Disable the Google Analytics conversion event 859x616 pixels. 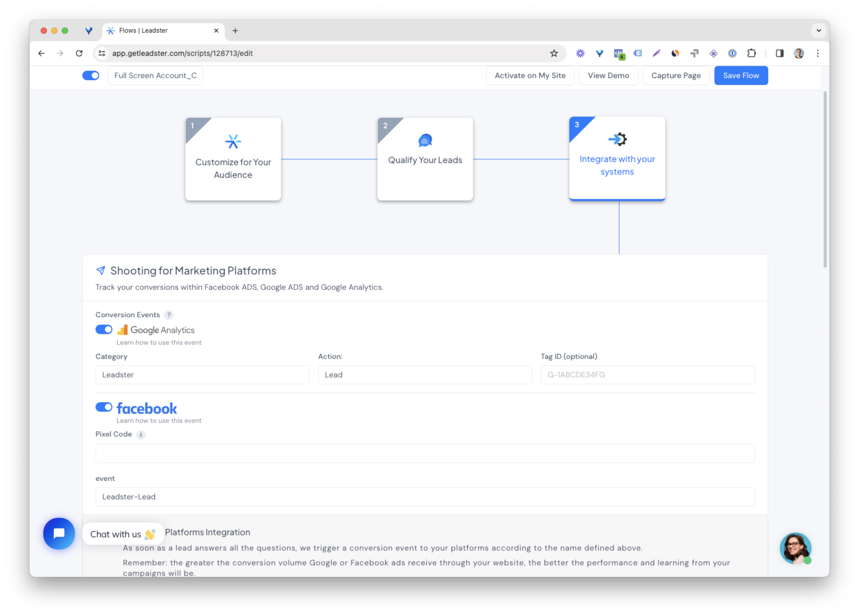point(104,330)
